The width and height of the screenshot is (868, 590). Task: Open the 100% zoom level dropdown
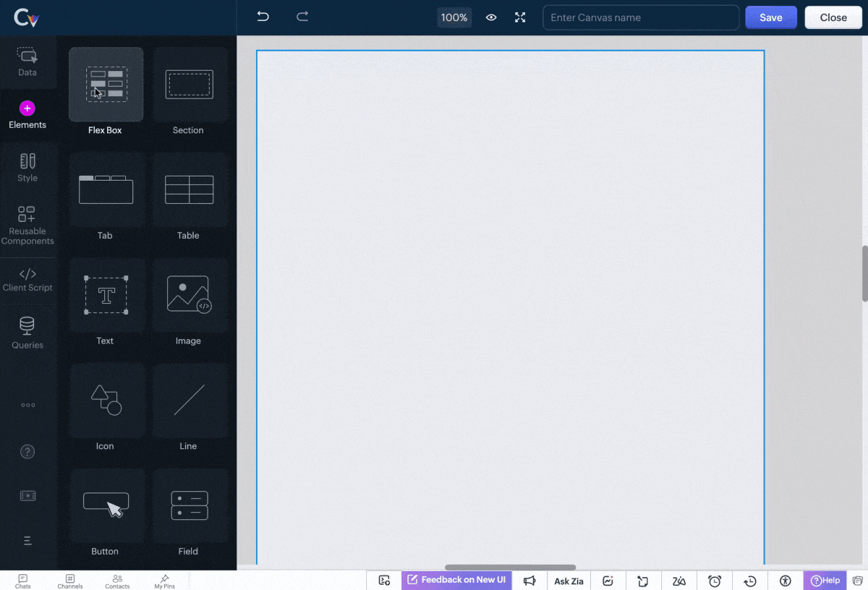pyautogui.click(x=454, y=17)
